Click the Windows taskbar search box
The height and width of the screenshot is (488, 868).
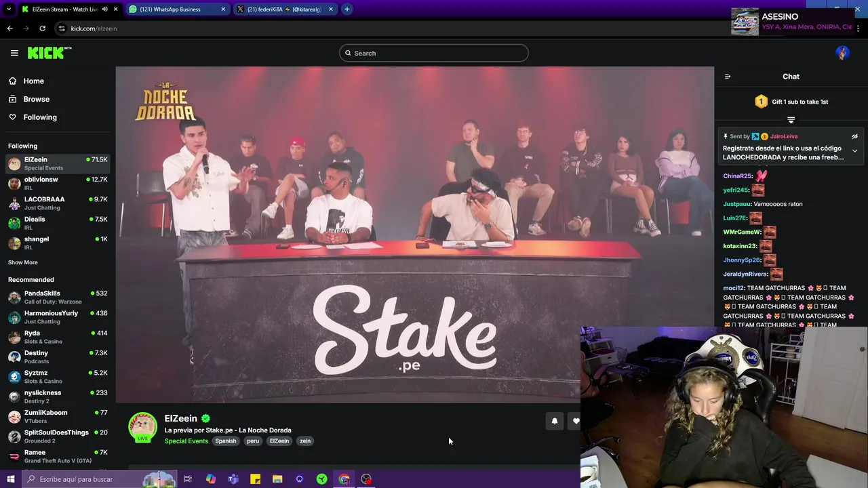[99, 479]
